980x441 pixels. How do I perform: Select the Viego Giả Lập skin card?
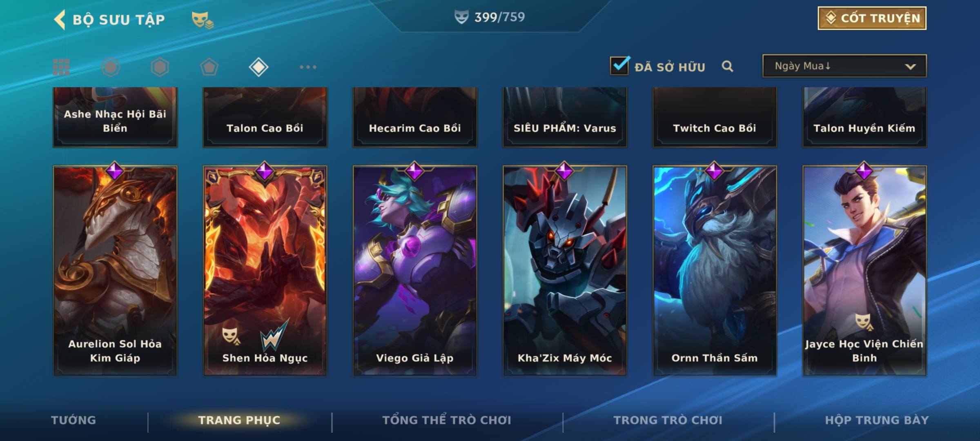click(x=415, y=270)
